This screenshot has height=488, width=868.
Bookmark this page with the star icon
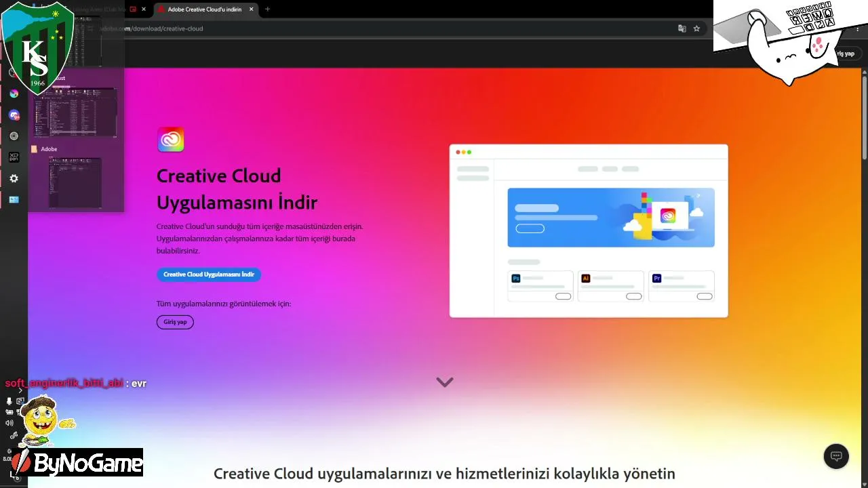696,28
